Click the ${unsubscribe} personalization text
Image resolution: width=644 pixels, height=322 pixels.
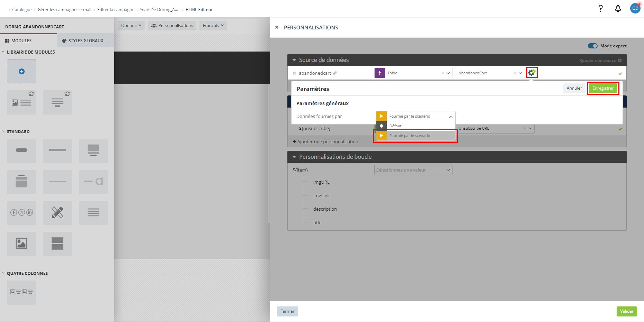(x=315, y=128)
